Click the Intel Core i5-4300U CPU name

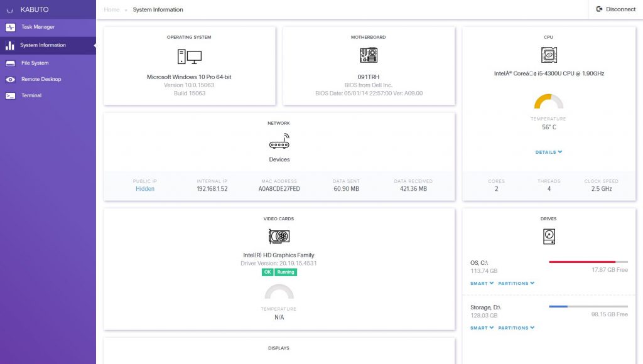click(549, 73)
